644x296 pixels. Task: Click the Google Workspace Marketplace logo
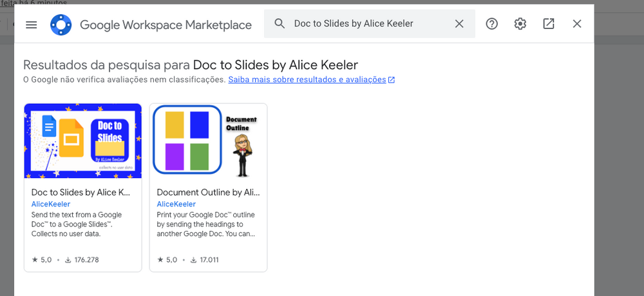(61, 25)
